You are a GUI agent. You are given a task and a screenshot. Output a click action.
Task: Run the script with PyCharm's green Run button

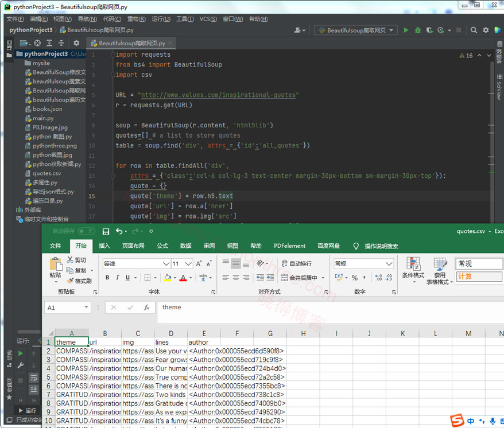coord(406,30)
